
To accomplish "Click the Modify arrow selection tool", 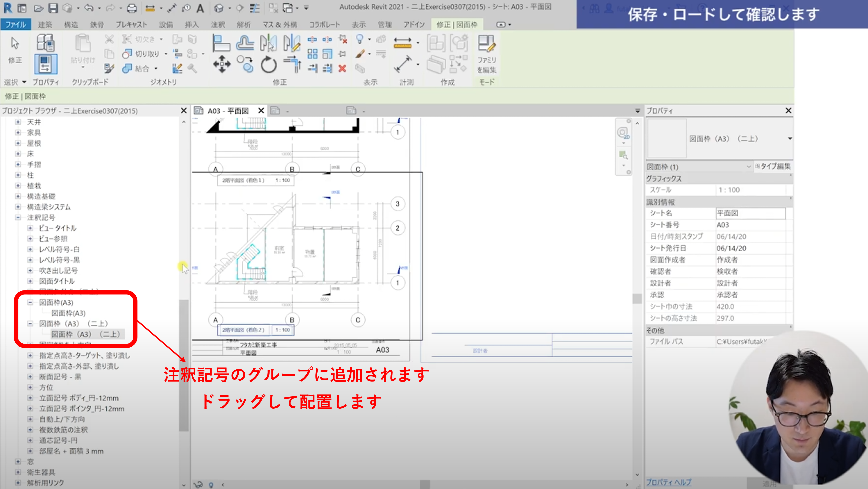I will click(15, 50).
